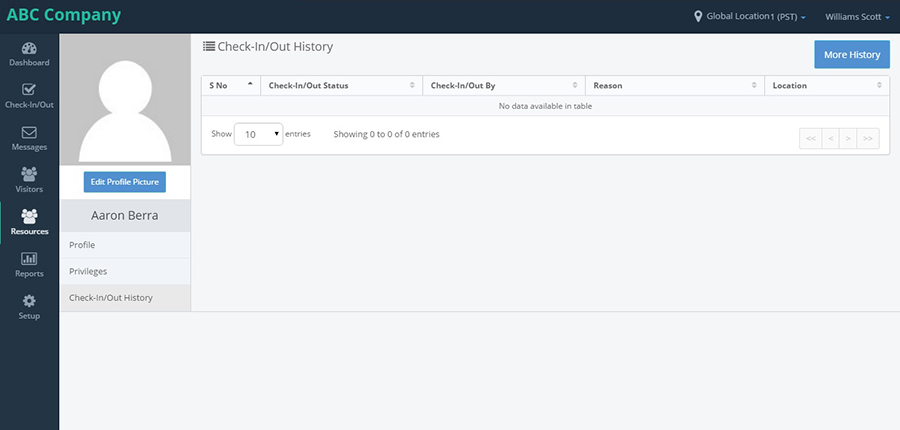The height and width of the screenshot is (430, 900).
Task: Open Reports bar chart icon
Action: 29,259
